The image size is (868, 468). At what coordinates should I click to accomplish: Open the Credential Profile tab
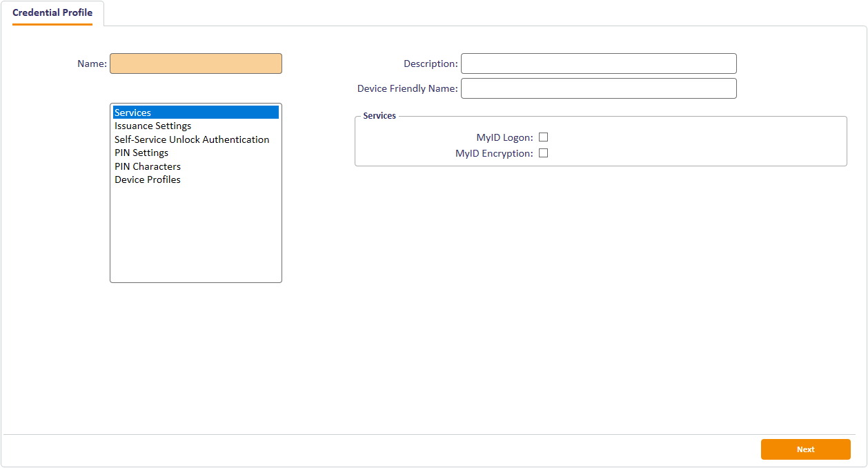point(52,13)
